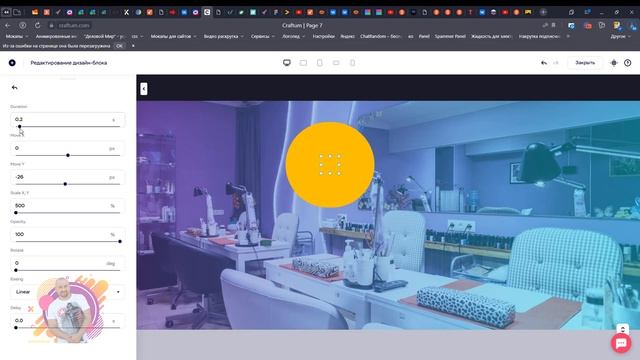Click the block resize handle above the chat bubble

pyautogui.click(x=622, y=329)
